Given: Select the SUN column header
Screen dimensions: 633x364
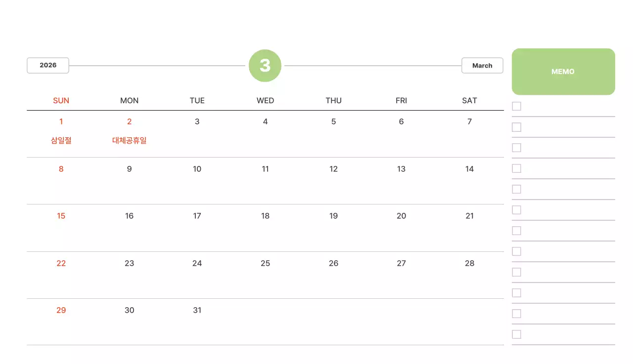Looking at the screenshot, I should 61,101.
